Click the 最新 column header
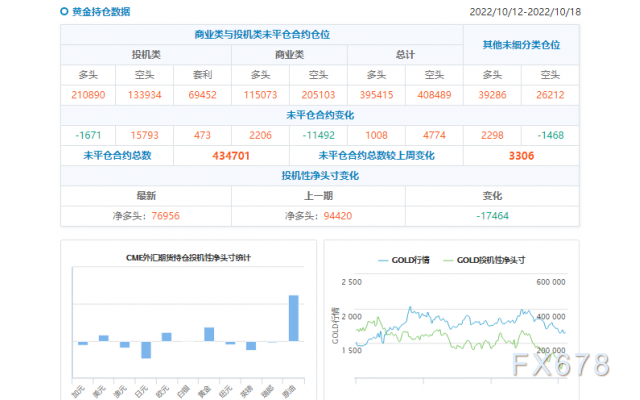 [x=146, y=196]
